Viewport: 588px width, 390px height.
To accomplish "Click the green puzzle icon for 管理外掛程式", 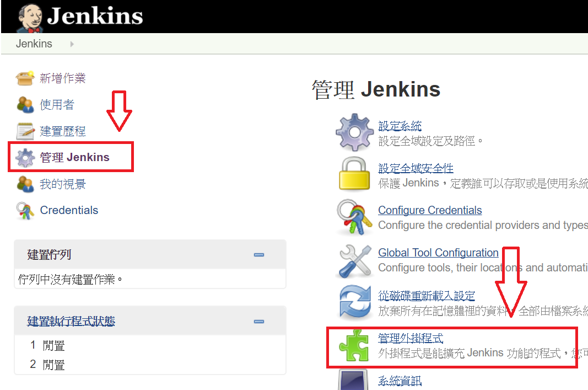I will (x=355, y=346).
